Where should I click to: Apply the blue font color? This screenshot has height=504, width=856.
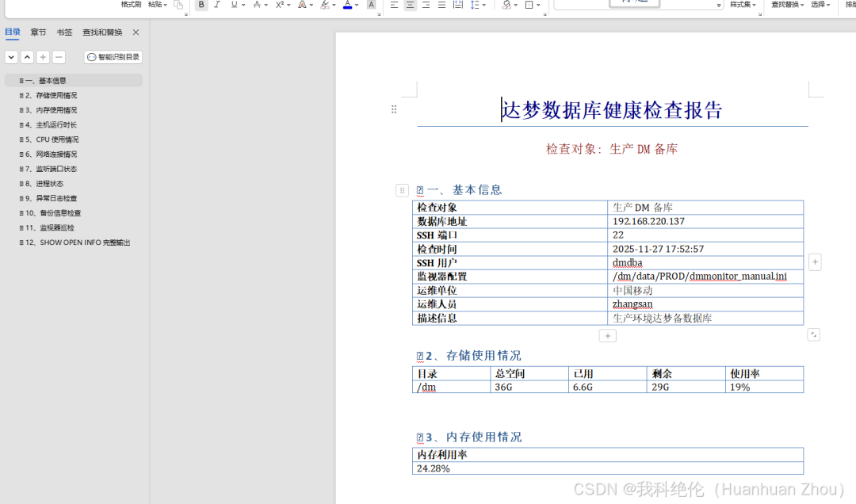pyautogui.click(x=347, y=5)
